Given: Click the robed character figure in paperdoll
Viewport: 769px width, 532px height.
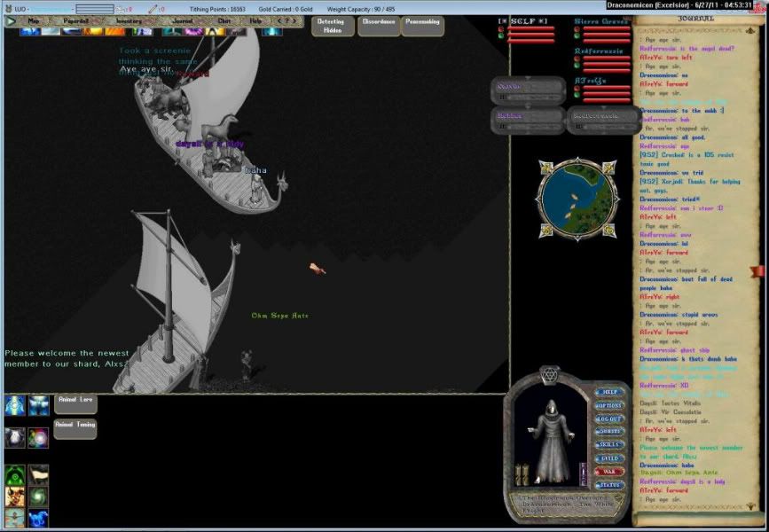Looking at the screenshot, I should point(550,442).
